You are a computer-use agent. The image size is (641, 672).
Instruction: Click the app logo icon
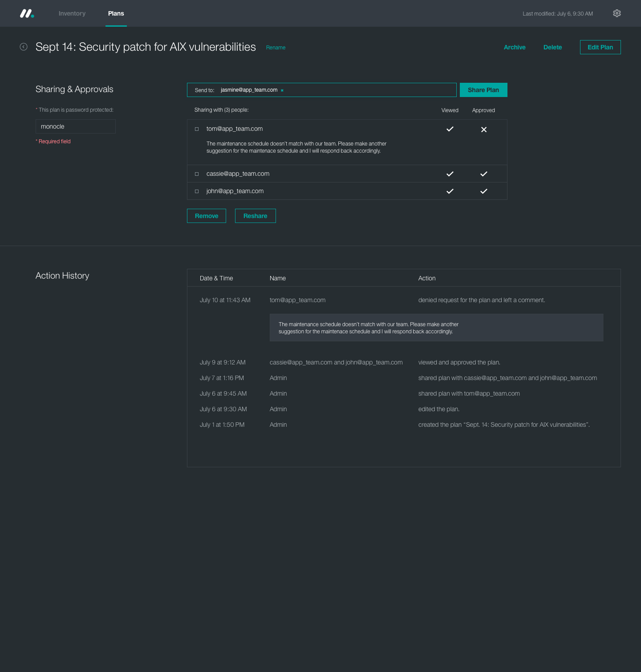[x=27, y=13]
